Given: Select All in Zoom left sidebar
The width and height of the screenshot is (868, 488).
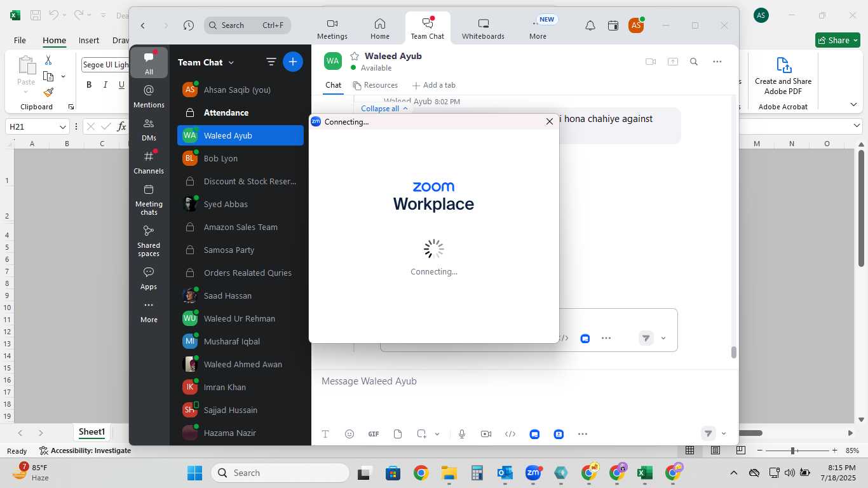Looking at the screenshot, I should [149, 63].
